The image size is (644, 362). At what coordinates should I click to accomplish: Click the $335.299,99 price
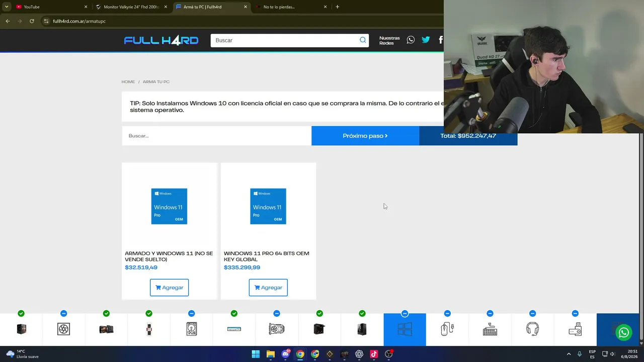point(242,267)
